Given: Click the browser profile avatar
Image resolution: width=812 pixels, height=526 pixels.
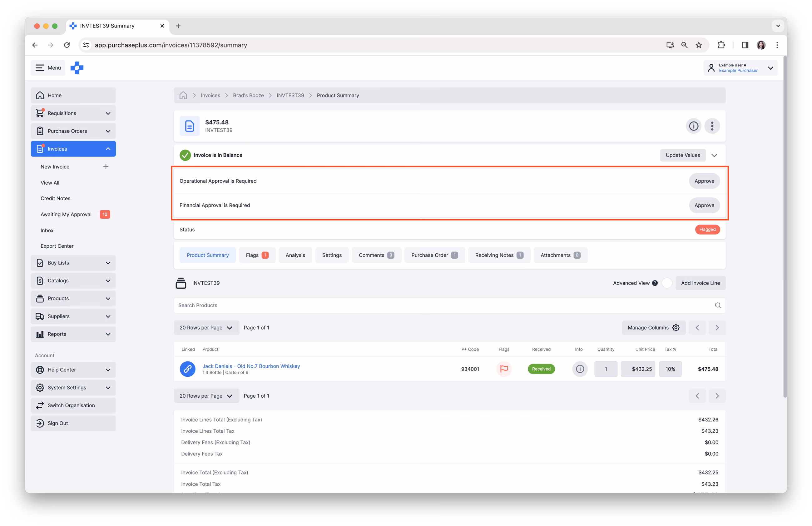Looking at the screenshot, I should pos(761,45).
